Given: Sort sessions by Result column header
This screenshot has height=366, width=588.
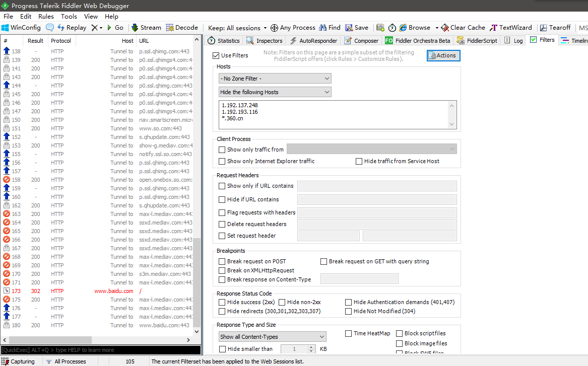Looking at the screenshot, I should point(35,41).
